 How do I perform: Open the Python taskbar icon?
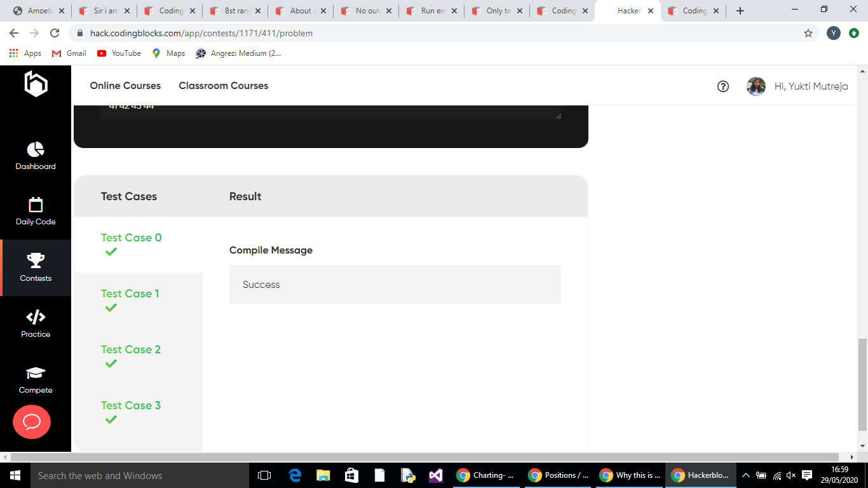[407, 475]
